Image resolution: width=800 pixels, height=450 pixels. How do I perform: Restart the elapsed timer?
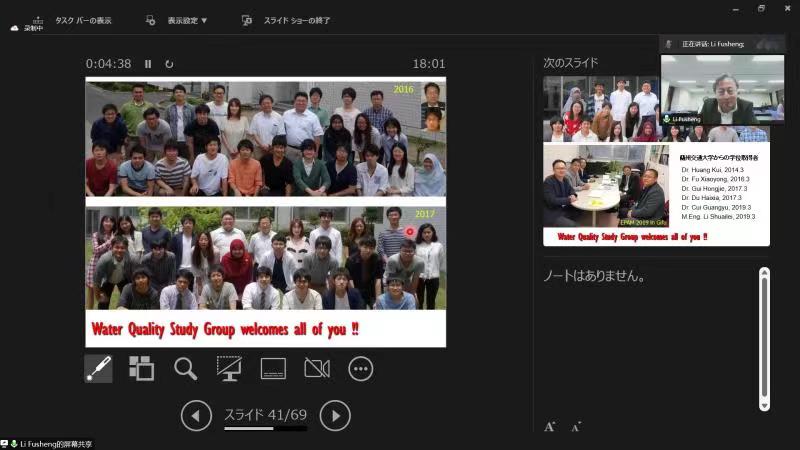tap(169, 64)
